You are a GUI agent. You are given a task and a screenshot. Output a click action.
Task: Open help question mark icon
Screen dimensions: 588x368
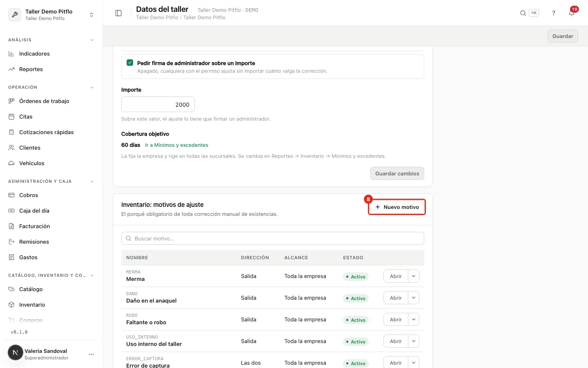554,13
